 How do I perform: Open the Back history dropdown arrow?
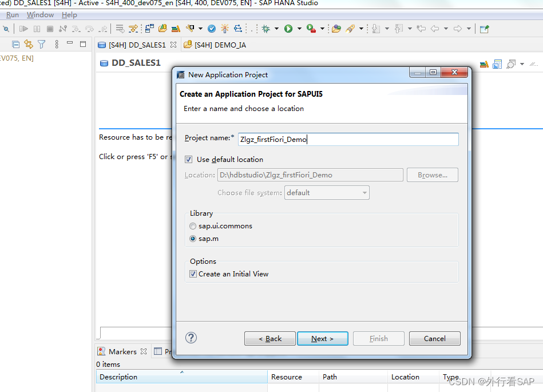446,29
